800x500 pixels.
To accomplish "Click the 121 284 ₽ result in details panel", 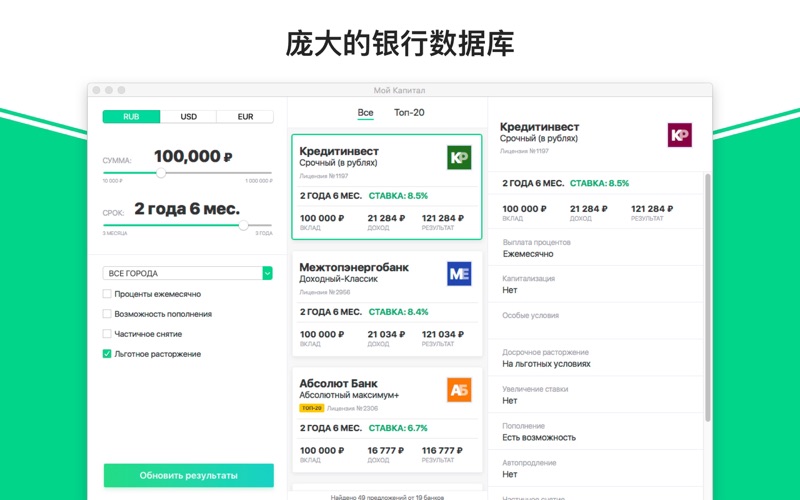I will [652, 209].
